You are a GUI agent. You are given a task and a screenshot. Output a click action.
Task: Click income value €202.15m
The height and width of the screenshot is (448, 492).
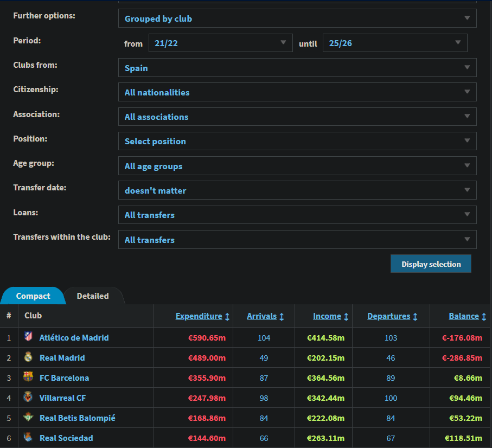coord(325,358)
